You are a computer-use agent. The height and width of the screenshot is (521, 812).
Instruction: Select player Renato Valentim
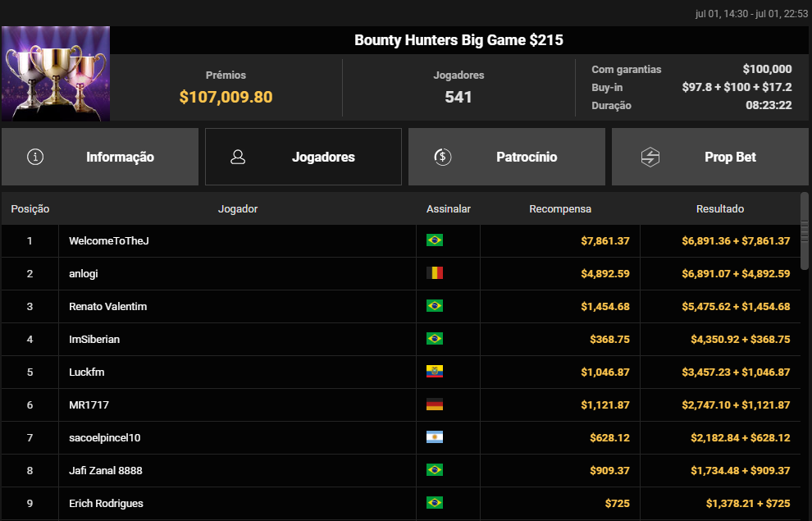click(107, 307)
